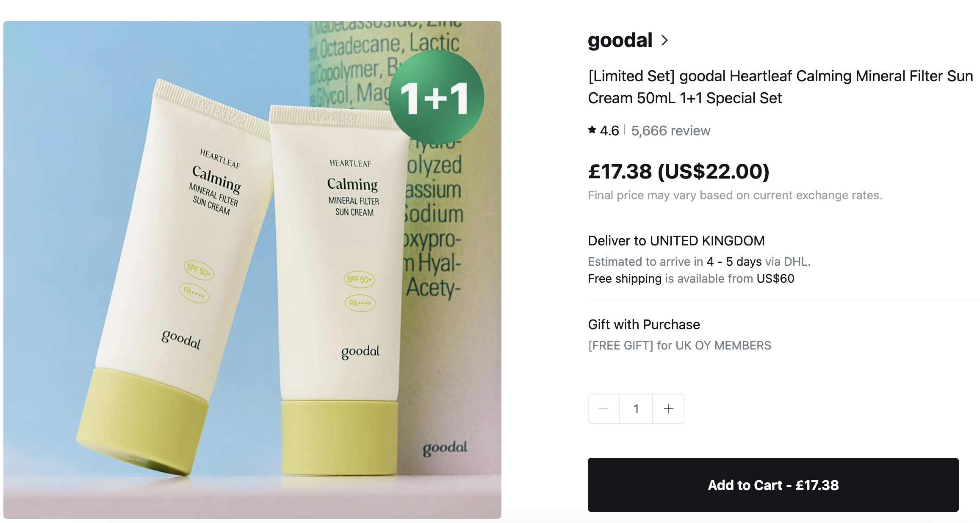Click the Free shipping text
The width and height of the screenshot is (980, 523).
(625, 278)
